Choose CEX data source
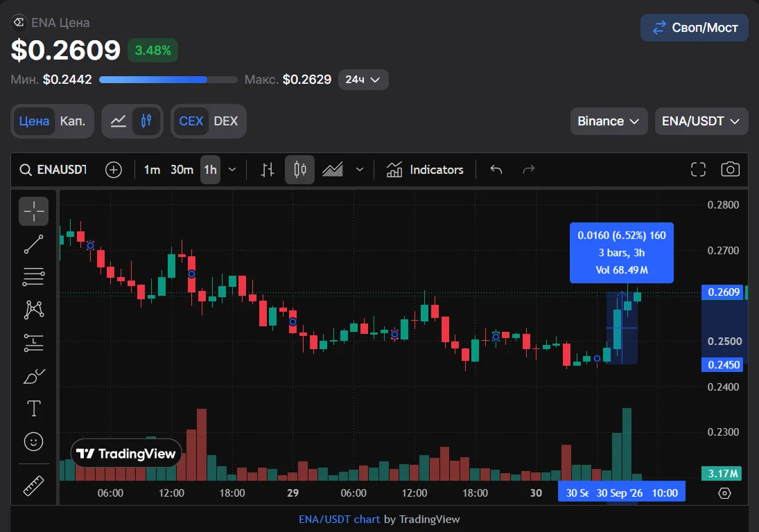 tap(191, 121)
